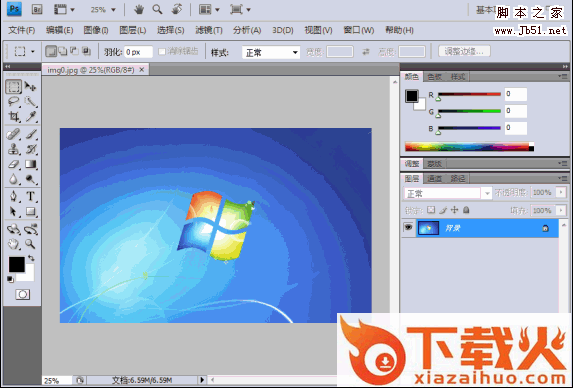Open the fill 100% slider arrow
The width and height of the screenshot is (573, 389).
(x=561, y=210)
